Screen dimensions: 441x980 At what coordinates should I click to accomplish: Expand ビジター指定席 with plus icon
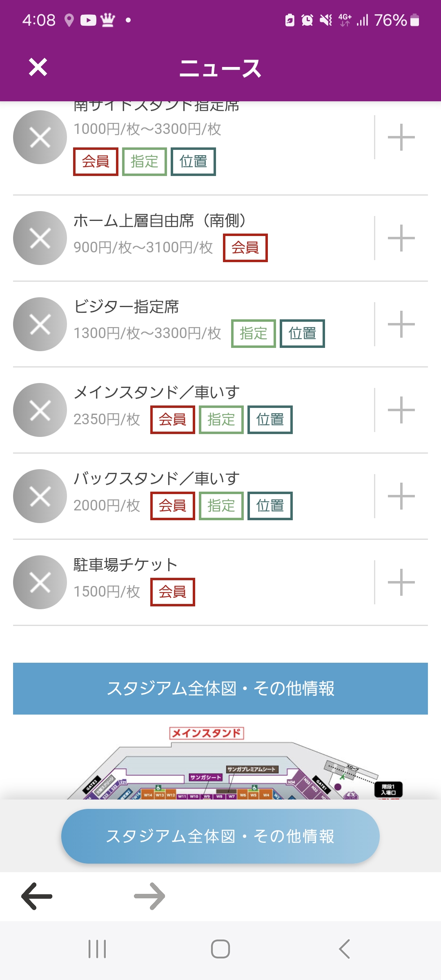[401, 324]
